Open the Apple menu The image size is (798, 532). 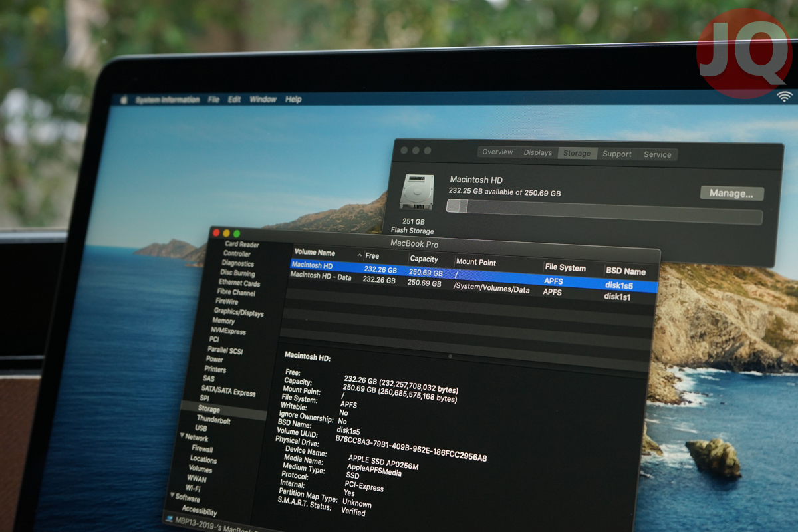click(x=123, y=100)
